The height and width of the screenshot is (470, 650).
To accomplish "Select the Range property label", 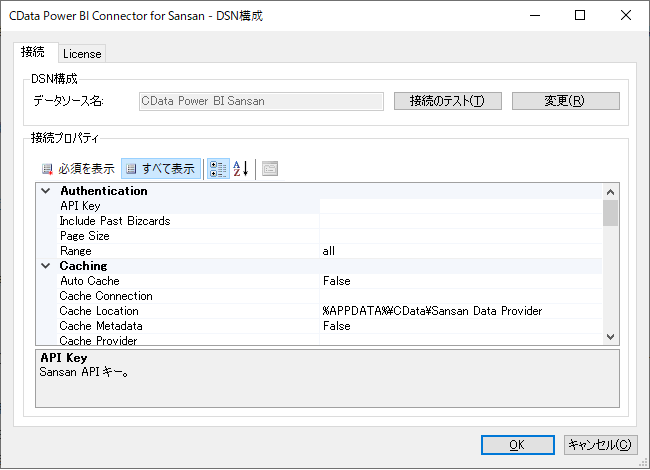I will tap(75, 251).
